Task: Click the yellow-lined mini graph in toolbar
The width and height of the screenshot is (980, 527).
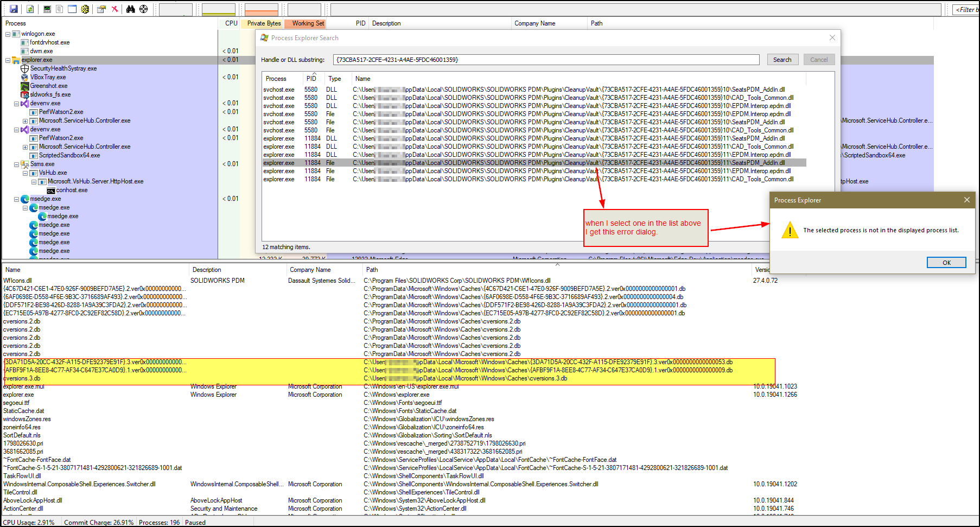Action: click(218, 9)
